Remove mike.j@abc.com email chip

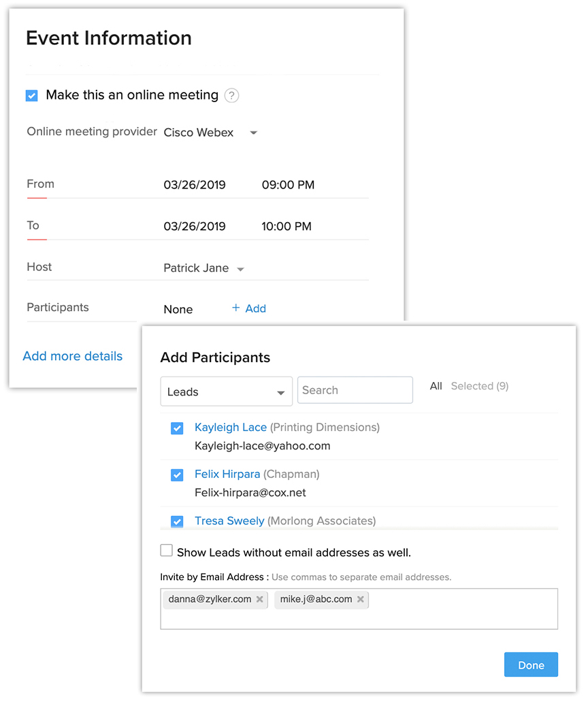pos(360,599)
